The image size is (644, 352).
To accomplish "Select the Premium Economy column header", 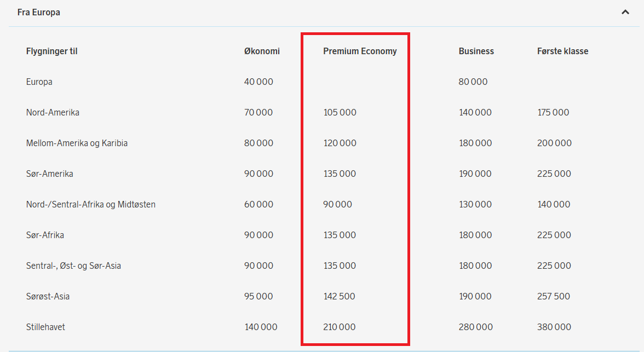I will (360, 51).
